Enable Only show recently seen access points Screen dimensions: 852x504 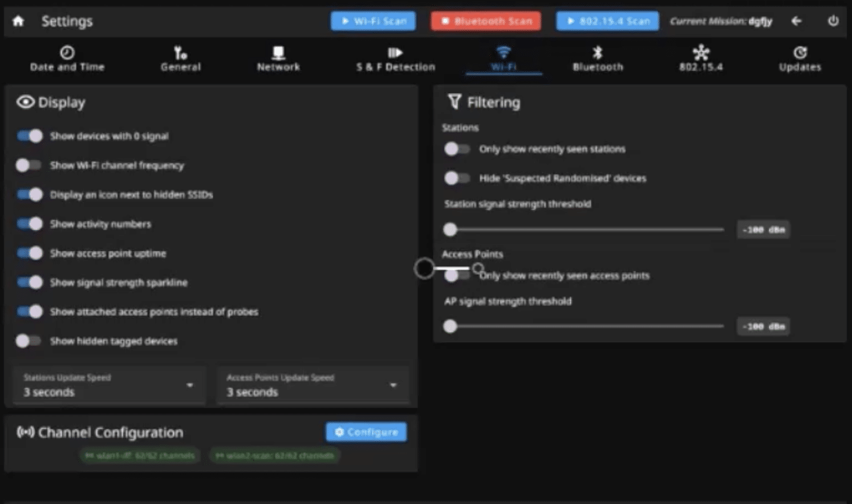click(x=457, y=276)
